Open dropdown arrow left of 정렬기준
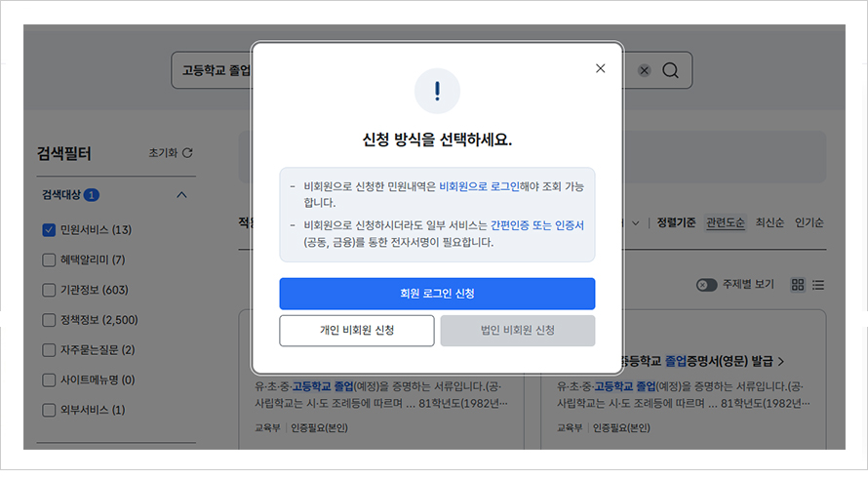868x479 pixels. (636, 223)
